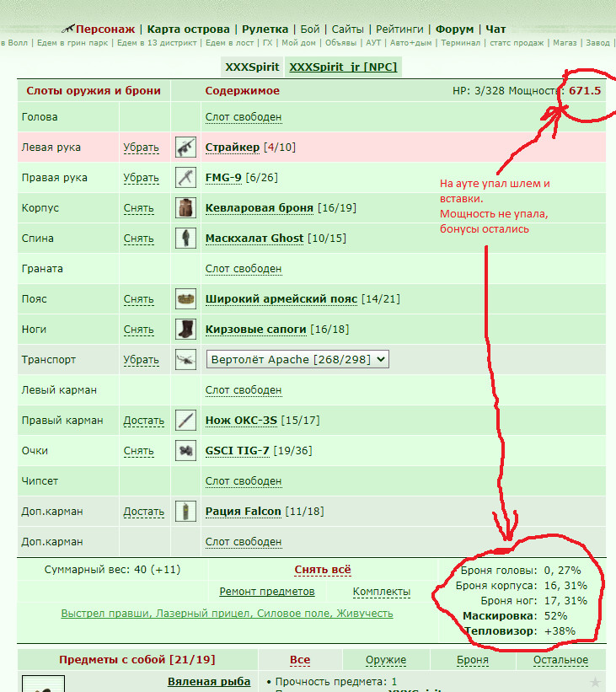616x692 pixels.
Task: Open Карта острова in top menu
Action: coord(189,30)
